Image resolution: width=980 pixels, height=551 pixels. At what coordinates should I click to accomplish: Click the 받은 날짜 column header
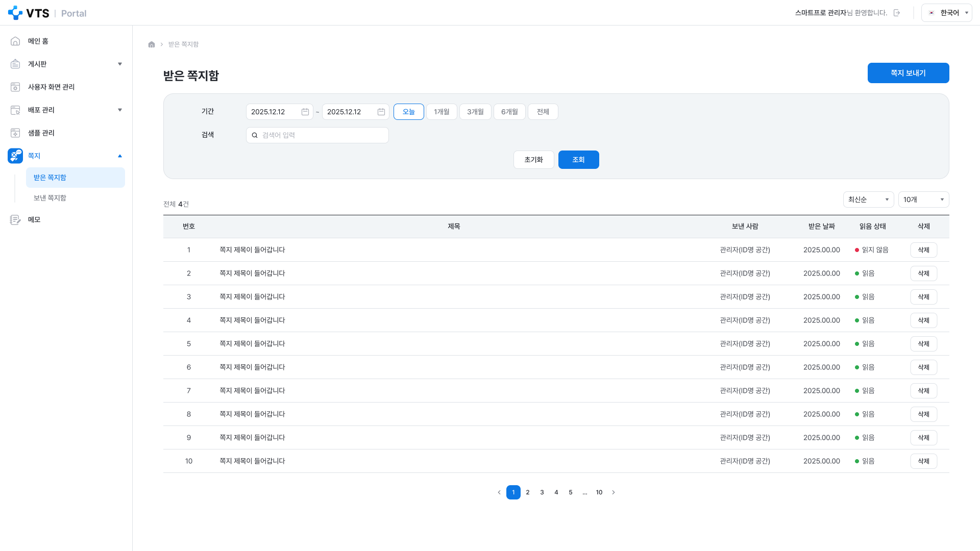click(822, 227)
